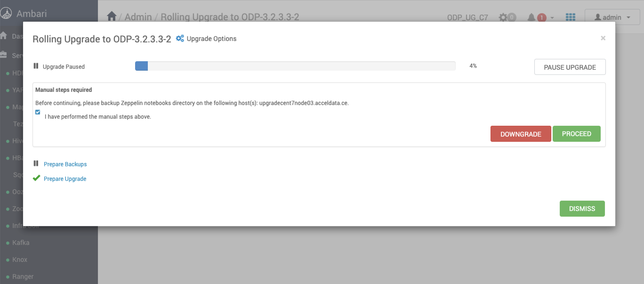Screen dimensions: 644x284
Task: Select Ranger service in sidebar
Action: 23,276
